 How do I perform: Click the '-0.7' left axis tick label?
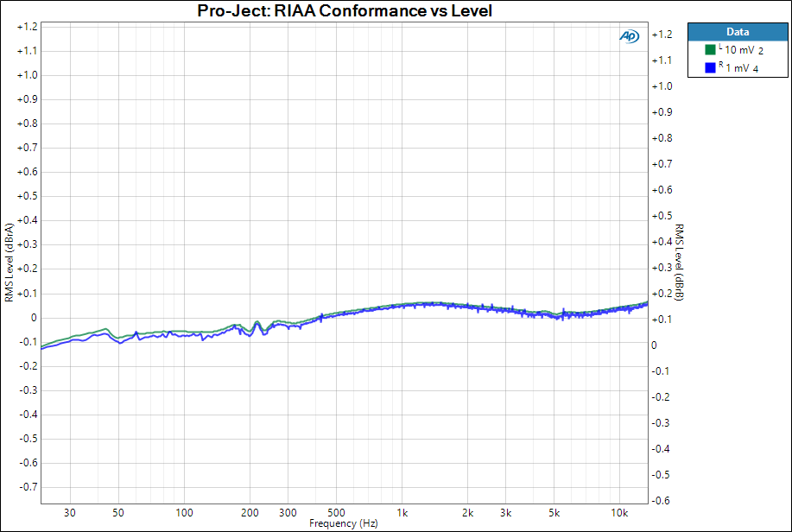coord(29,487)
